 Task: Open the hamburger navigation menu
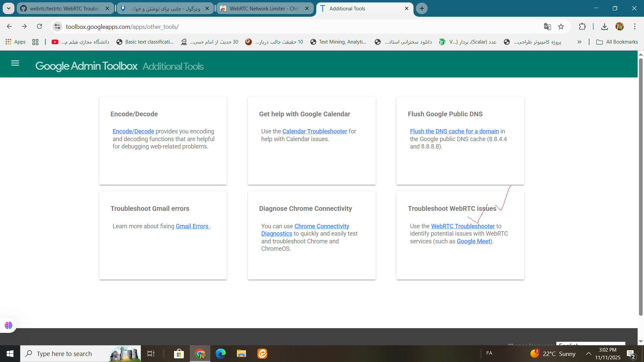[15, 63]
